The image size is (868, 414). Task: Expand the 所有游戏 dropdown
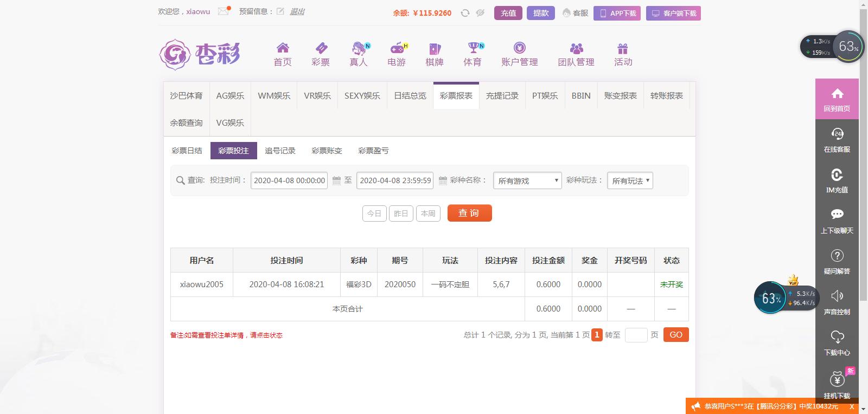pos(527,180)
